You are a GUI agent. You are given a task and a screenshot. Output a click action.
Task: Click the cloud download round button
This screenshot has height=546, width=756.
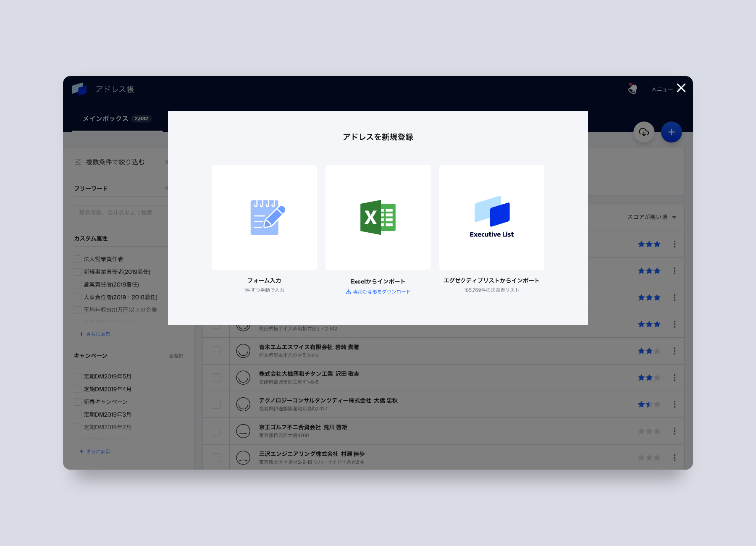tap(644, 132)
